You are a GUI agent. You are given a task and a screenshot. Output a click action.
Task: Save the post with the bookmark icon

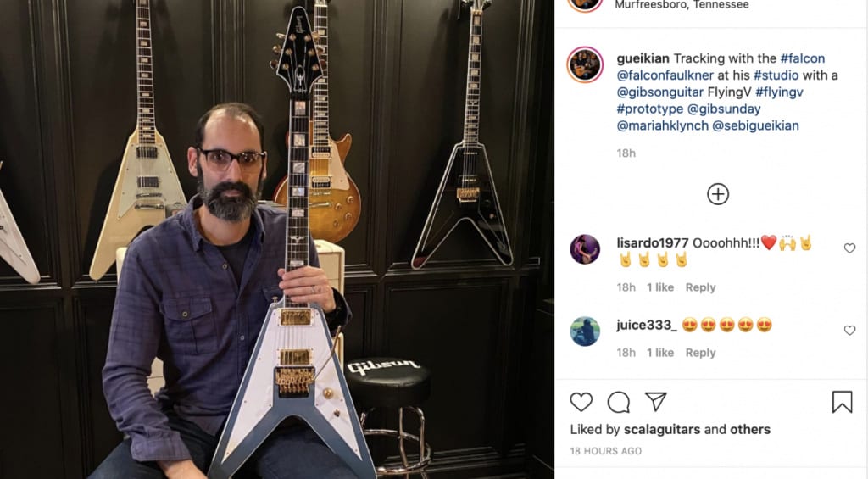842,402
